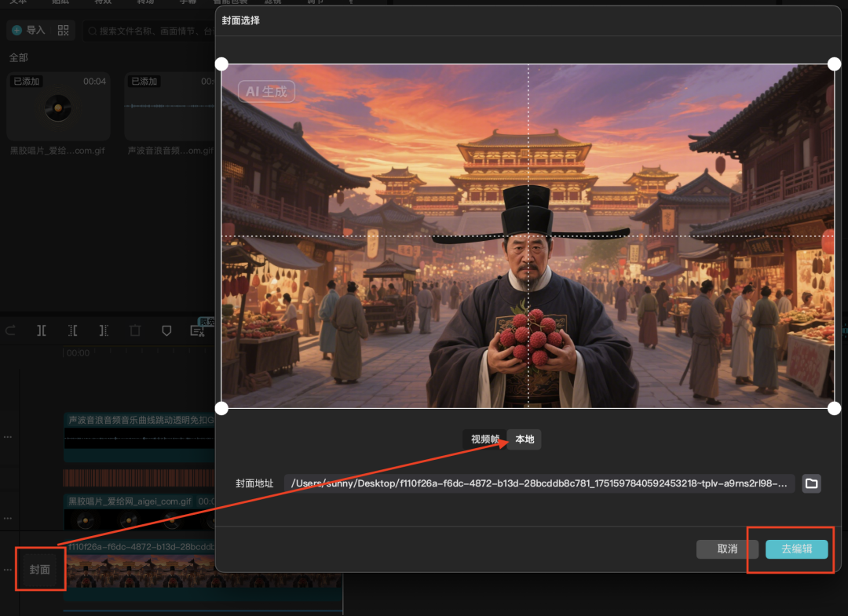Image resolution: width=848 pixels, height=616 pixels.
Task: Click the delete trash icon in timeline toolbar
Action: click(x=135, y=331)
